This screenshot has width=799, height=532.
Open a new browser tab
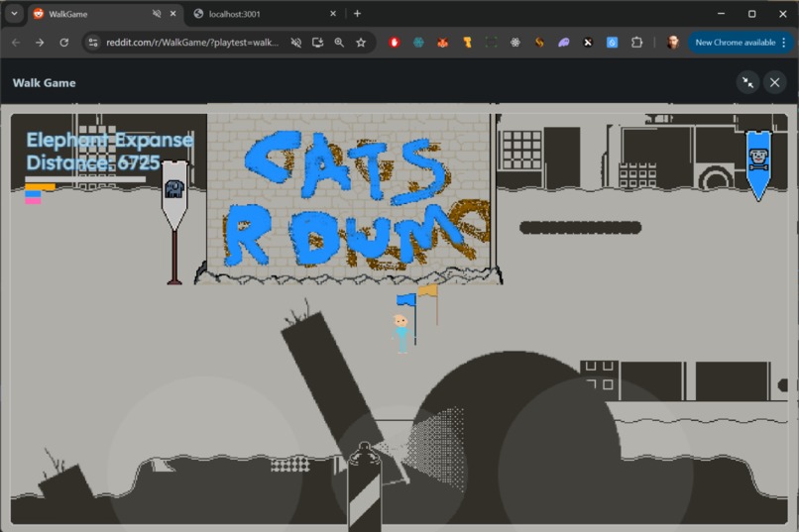point(357,14)
